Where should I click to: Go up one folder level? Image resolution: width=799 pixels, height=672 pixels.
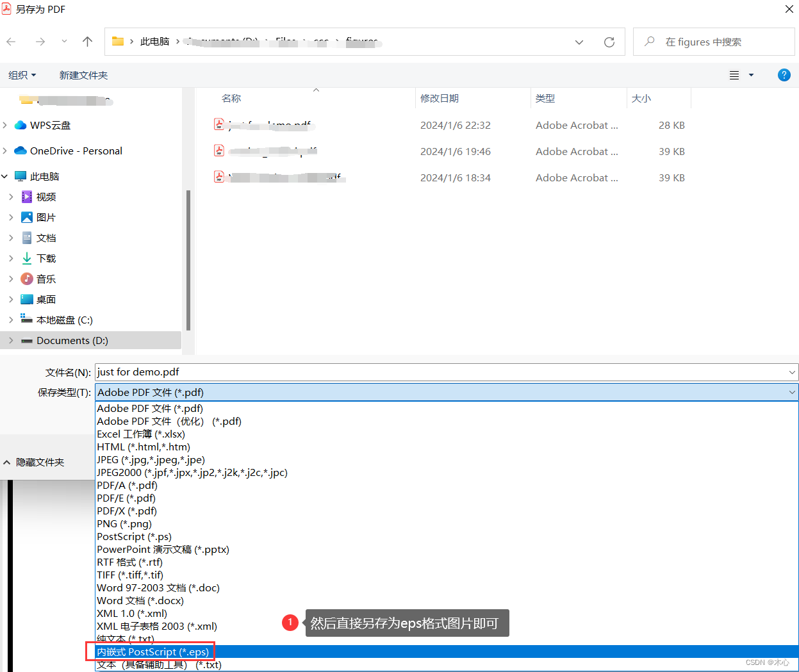tap(88, 42)
